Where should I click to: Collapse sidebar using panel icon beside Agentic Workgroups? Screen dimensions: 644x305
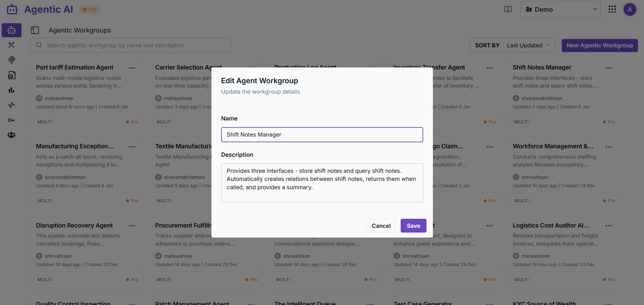click(35, 30)
